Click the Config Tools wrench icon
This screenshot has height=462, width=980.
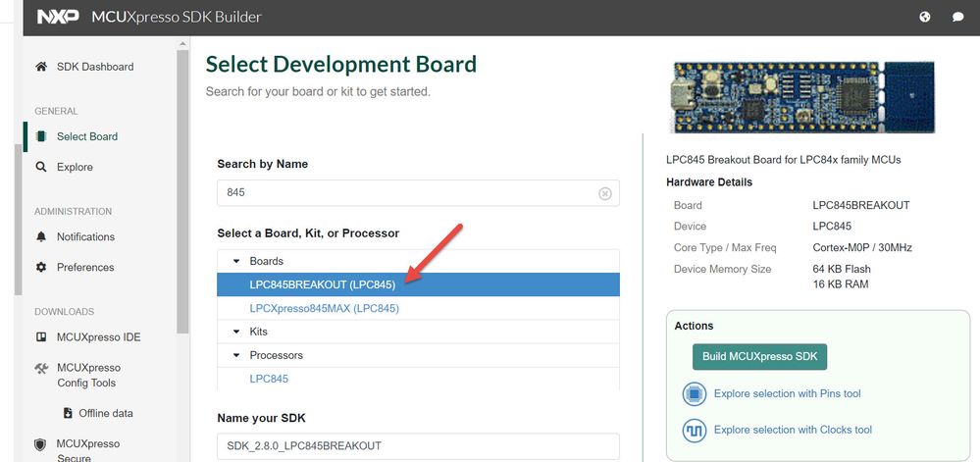tap(41, 368)
